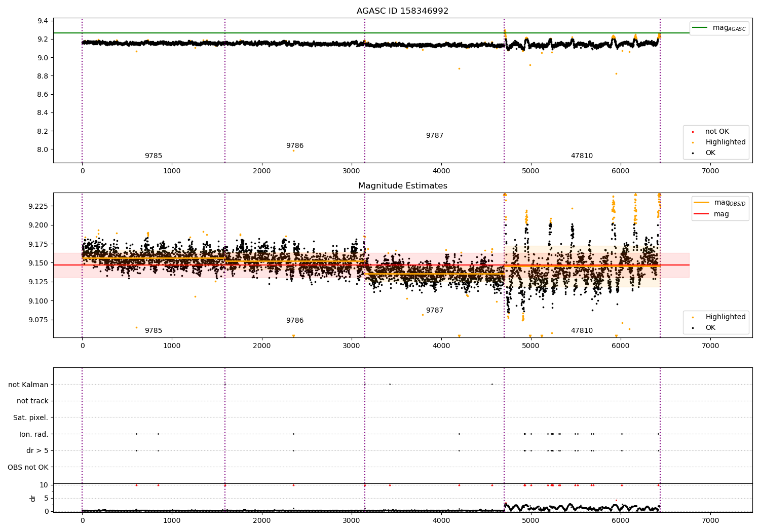Click the 'OBS not OK' row label
Screen dimensions: 760x532
28,467
